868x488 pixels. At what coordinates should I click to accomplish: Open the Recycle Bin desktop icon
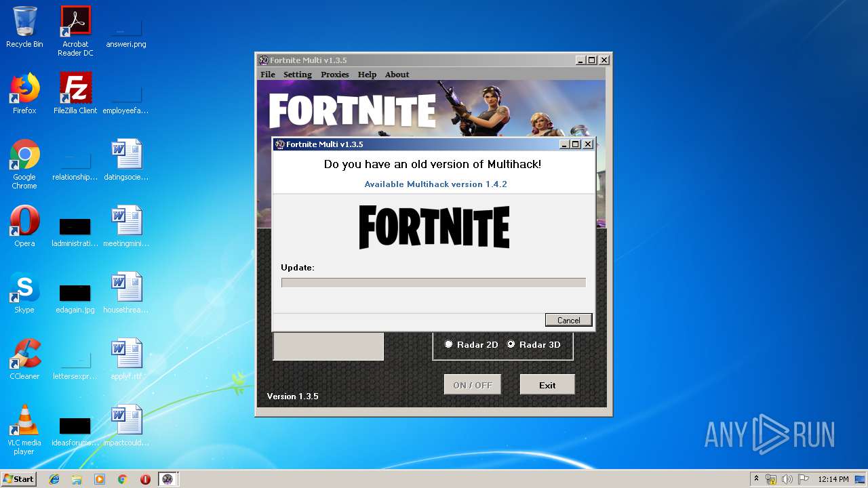tap(24, 27)
